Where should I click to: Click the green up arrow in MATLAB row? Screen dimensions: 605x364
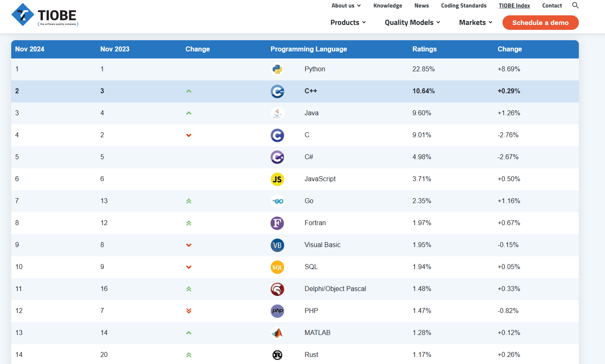click(189, 333)
